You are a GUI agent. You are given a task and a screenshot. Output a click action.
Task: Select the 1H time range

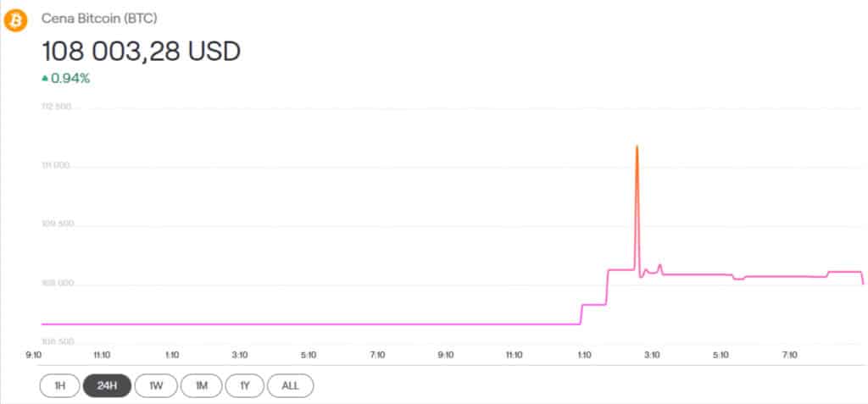[x=60, y=385]
